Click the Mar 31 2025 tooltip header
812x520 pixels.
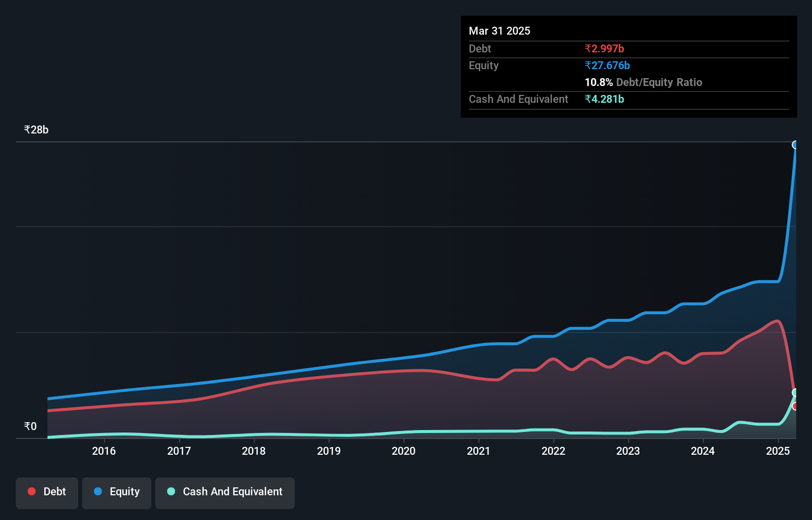(x=499, y=31)
